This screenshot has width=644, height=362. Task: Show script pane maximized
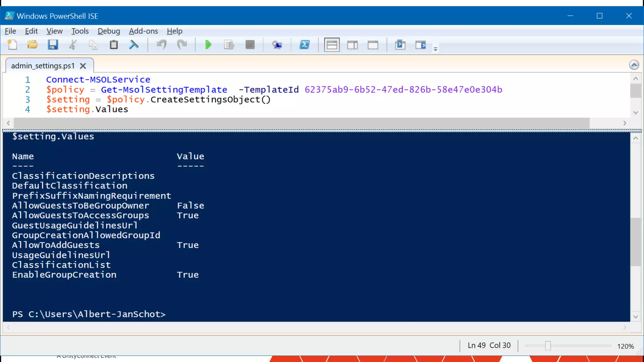coord(373,45)
